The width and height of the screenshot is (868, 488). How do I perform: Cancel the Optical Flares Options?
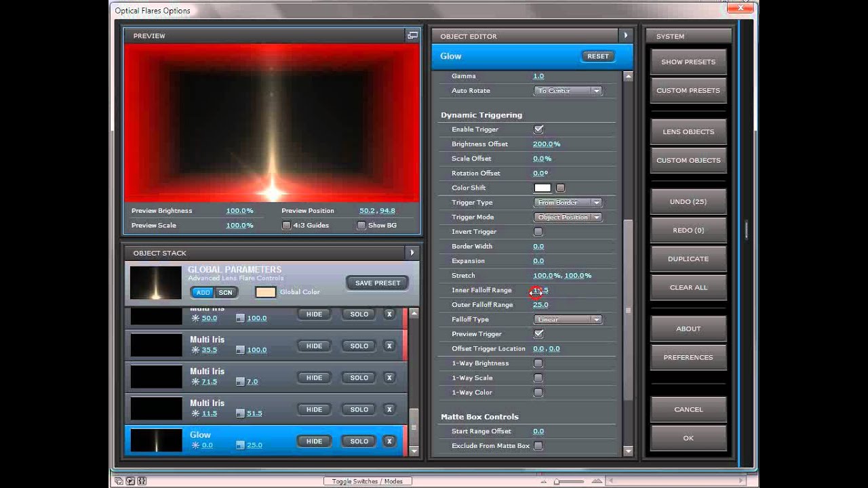[x=688, y=409]
